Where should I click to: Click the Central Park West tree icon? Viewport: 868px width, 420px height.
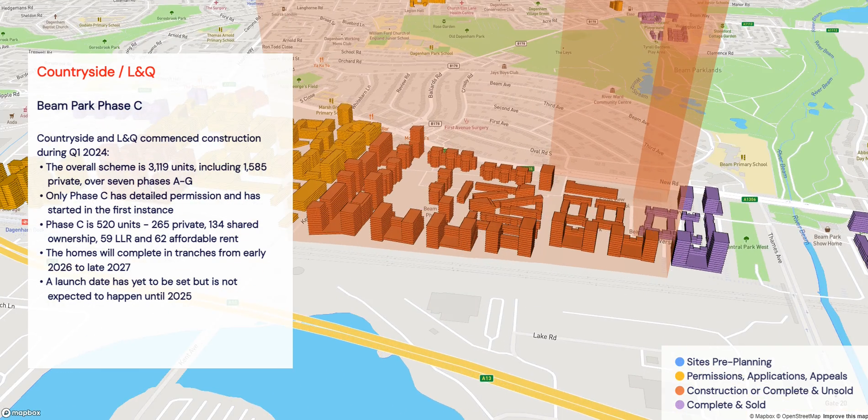tap(746, 239)
